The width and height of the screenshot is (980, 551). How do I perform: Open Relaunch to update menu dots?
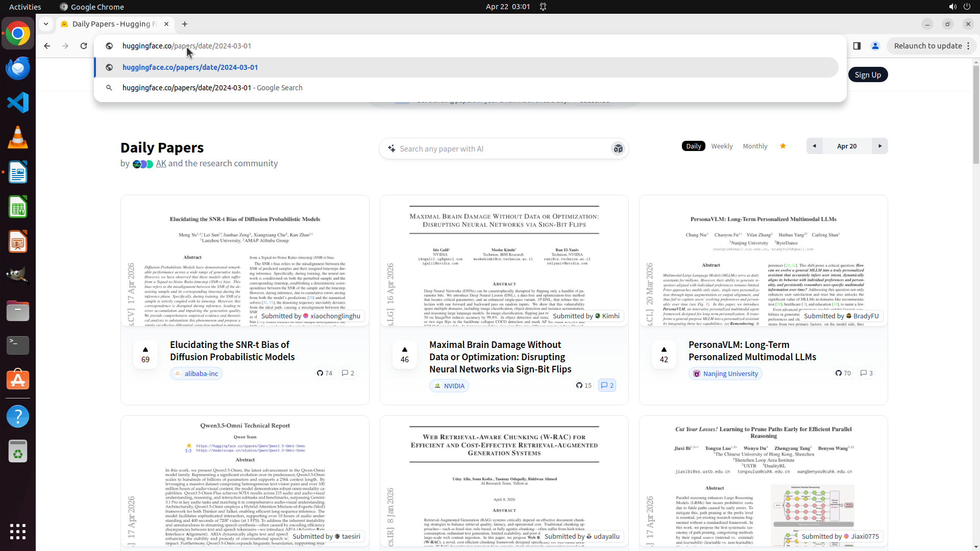(968, 46)
